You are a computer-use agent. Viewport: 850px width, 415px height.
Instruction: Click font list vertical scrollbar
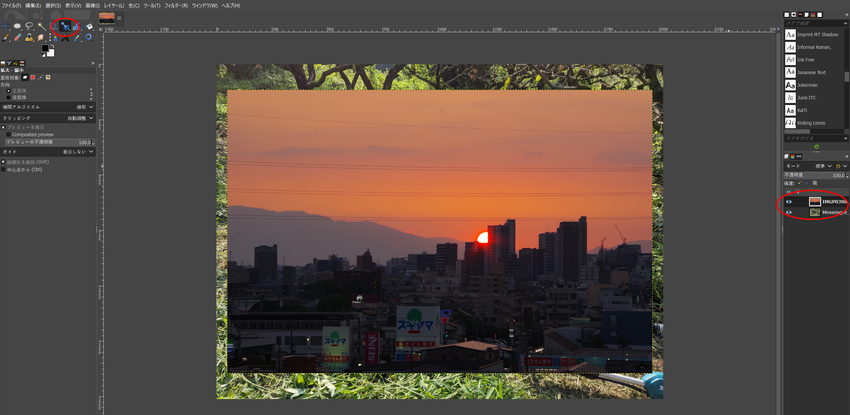pos(847,77)
